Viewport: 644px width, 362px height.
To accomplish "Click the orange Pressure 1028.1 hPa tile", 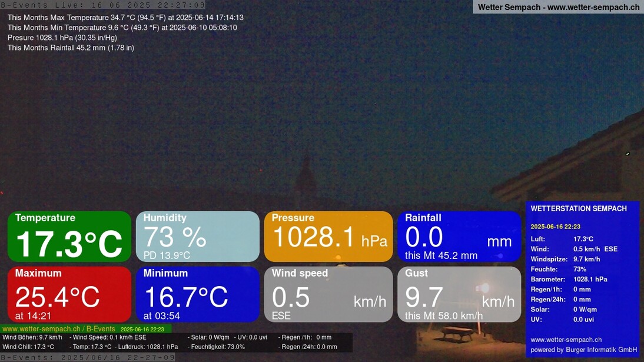I will click(x=328, y=236).
